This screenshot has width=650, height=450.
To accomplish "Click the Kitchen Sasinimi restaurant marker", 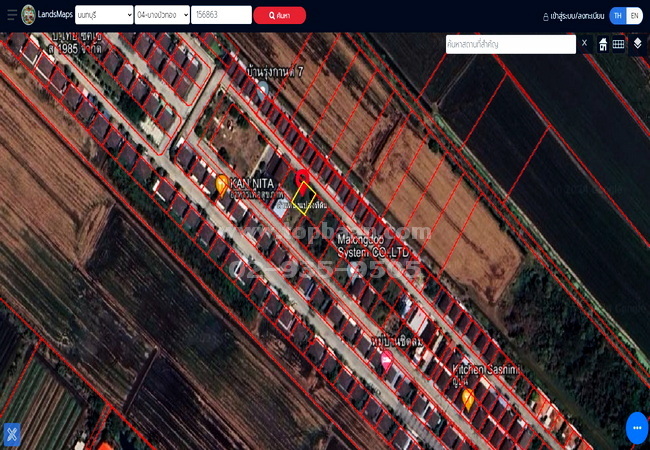I will coord(468,400).
